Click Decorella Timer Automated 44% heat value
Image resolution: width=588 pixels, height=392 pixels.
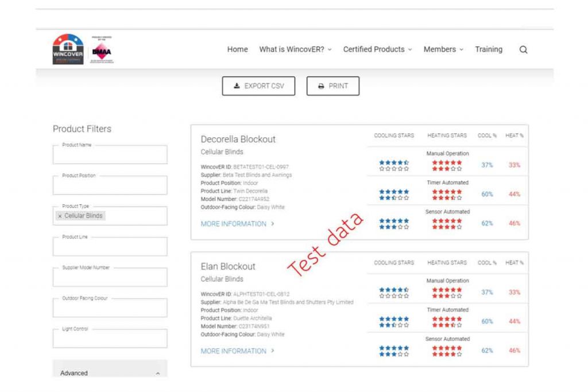click(514, 194)
